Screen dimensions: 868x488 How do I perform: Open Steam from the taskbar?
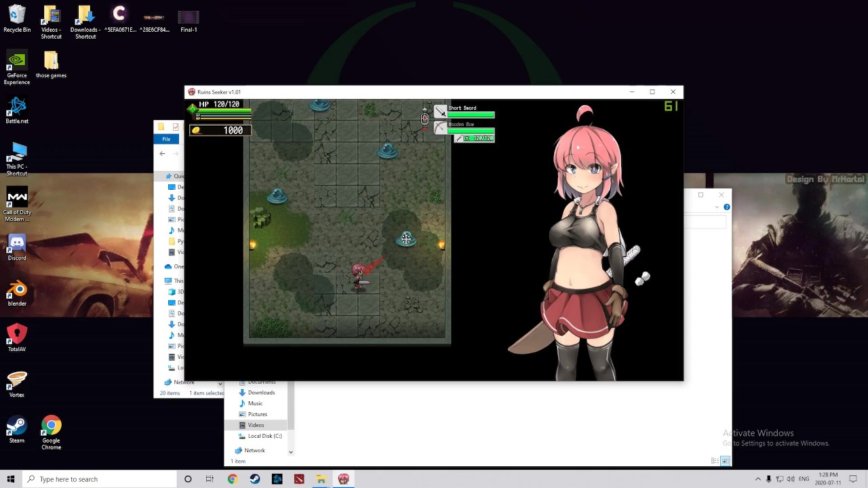click(254, 479)
